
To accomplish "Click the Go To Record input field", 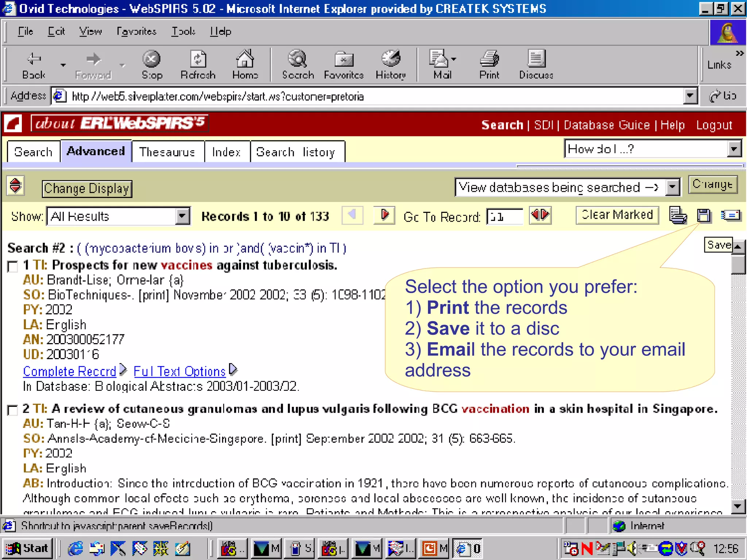I will (x=504, y=217).
